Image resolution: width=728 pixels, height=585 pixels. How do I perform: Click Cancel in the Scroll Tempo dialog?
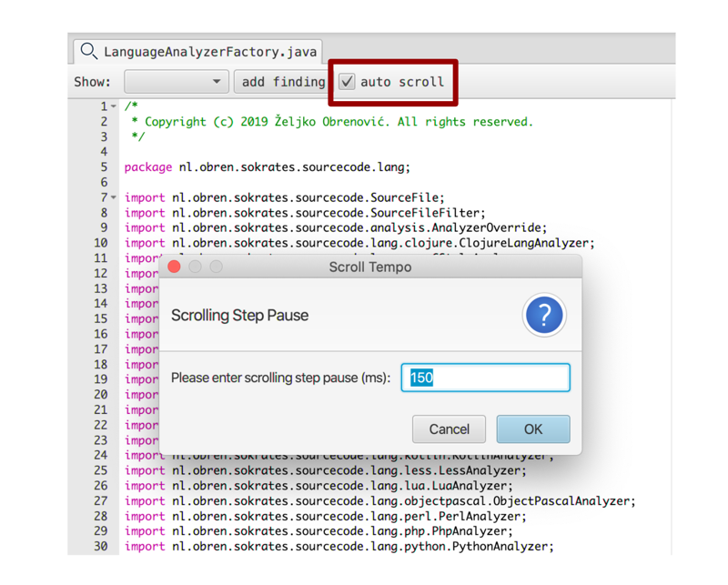(x=449, y=429)
